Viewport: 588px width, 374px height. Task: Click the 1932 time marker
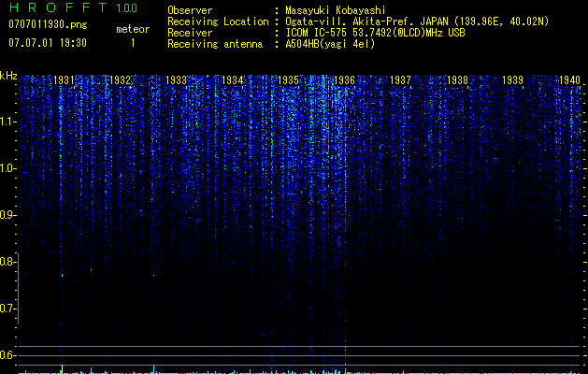coord(120,79)
